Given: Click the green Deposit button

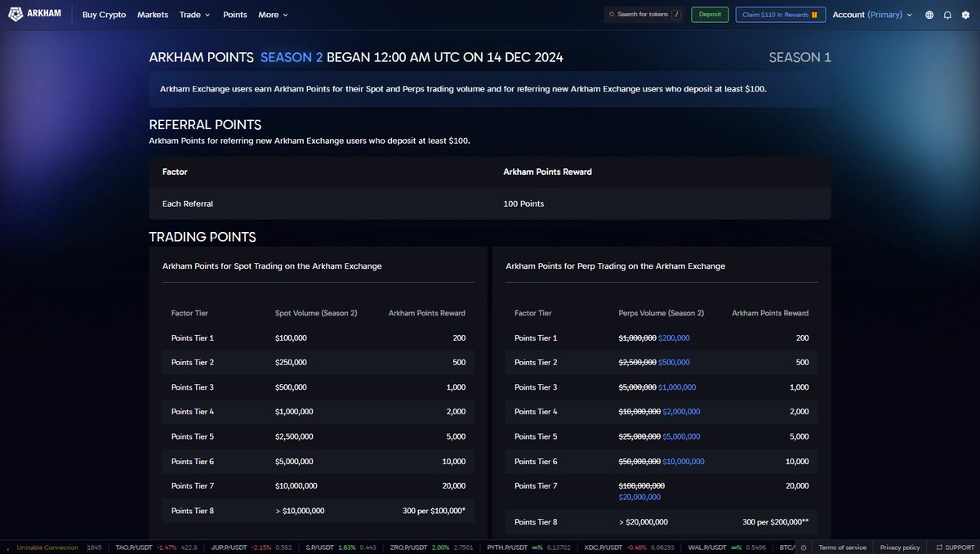Looking at the screenshot, I should [710, 15].
